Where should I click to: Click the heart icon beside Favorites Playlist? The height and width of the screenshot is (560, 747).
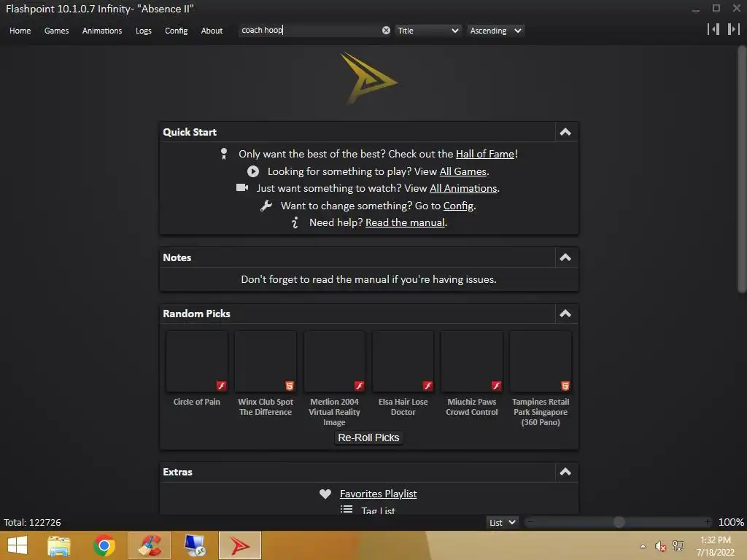[x=325, y=494]
